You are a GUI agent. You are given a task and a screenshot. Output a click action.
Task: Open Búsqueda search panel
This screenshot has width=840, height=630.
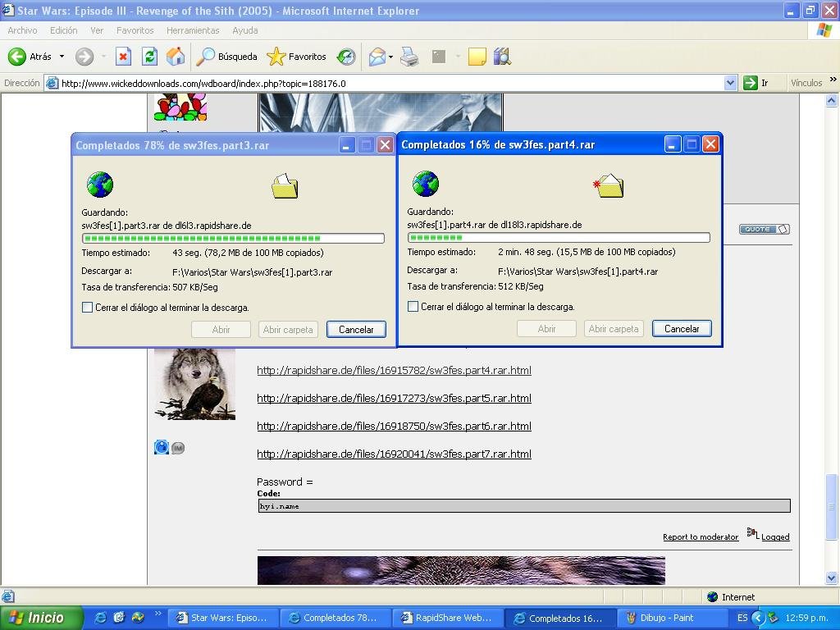[x=226, y=57]
